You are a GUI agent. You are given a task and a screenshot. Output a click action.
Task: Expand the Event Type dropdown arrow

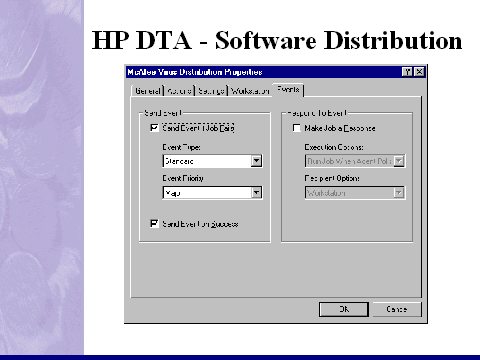(x=256, y=161)
